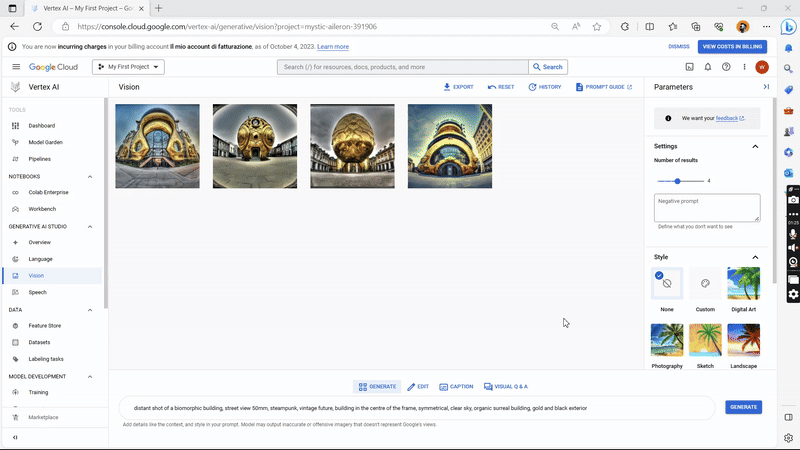Switch to the Visual Q & A tab
Screen dimensions: 800x450
[505, 386]
